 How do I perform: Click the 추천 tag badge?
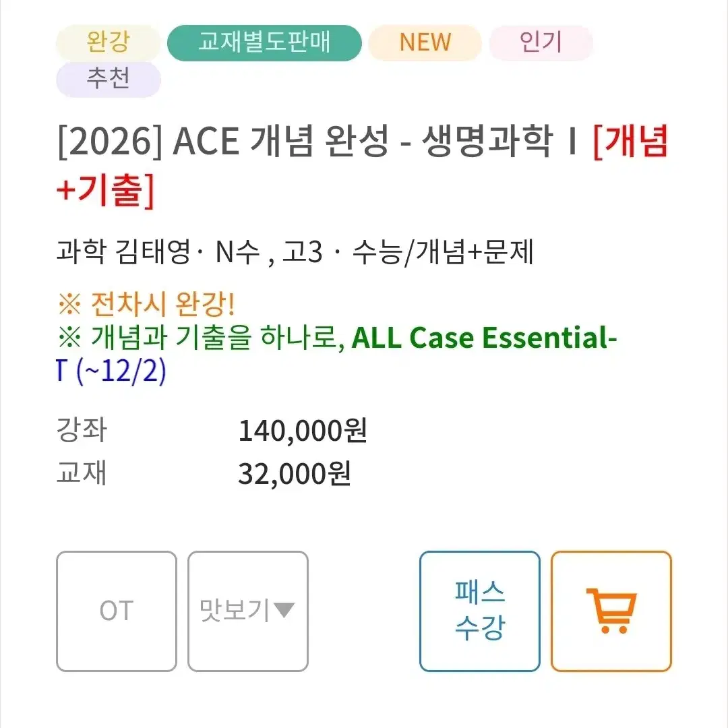coord(108,79)
